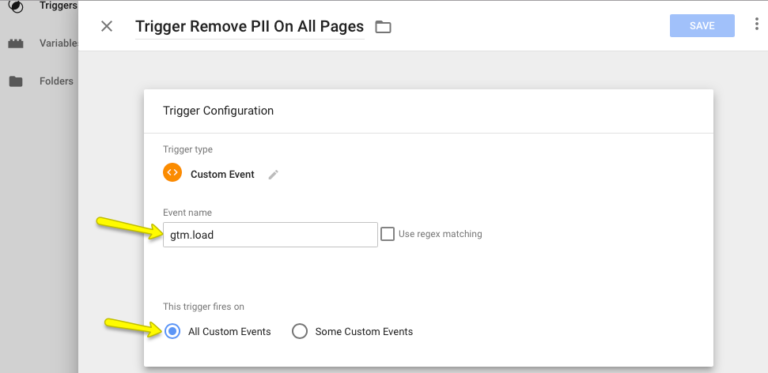Click the Use regex matching label text
Image resolution: width=768 pixels, height=373 pixels.
tap(440, 234)
